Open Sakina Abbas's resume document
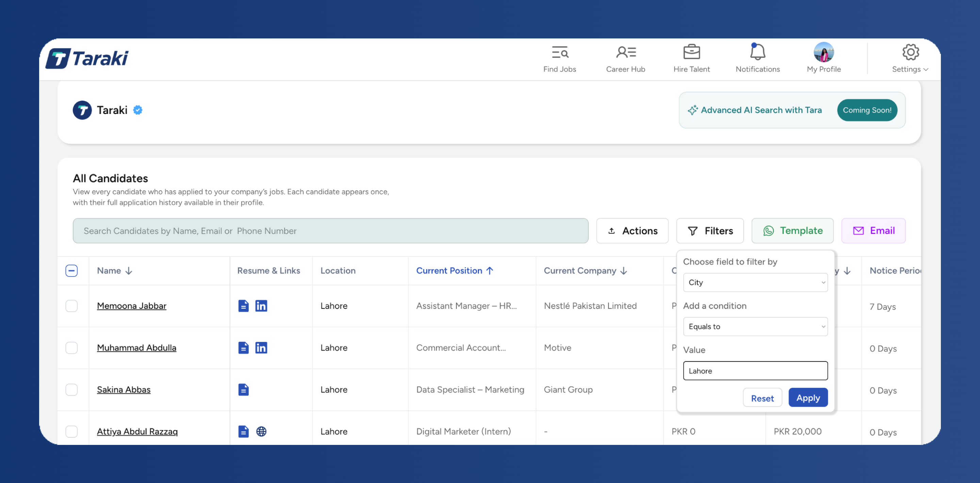This screenshot has height=483, width=980. [x=244, y=389]
